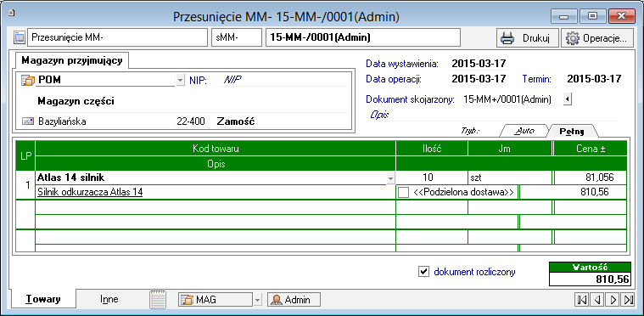Click the Silnik odkurzacza Atlas 14 description link
The width and height of the screenshot is (644, 316).
(90, 192)
